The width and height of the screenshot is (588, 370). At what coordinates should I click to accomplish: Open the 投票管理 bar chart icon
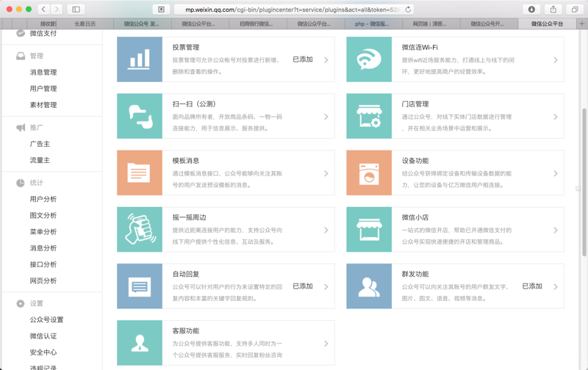point(140,59)
